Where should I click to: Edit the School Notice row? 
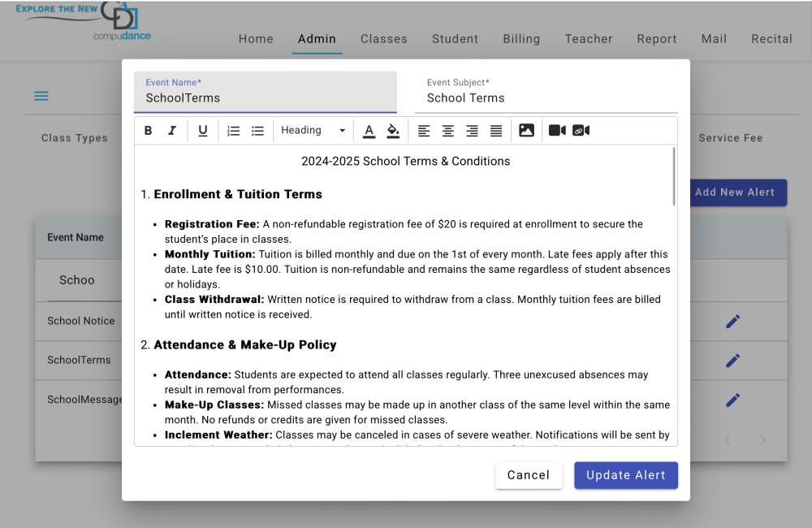732,321
